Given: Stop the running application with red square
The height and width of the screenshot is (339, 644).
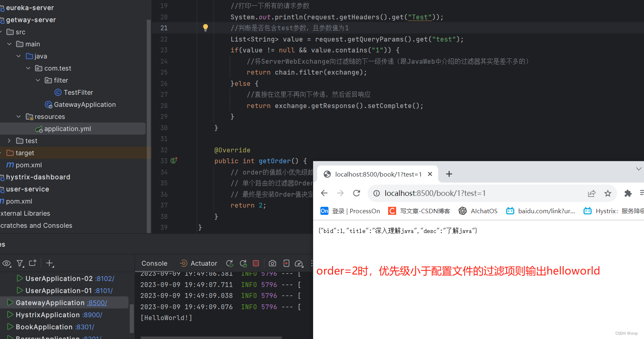Looking at the screenshot, I should coord(256,263).
